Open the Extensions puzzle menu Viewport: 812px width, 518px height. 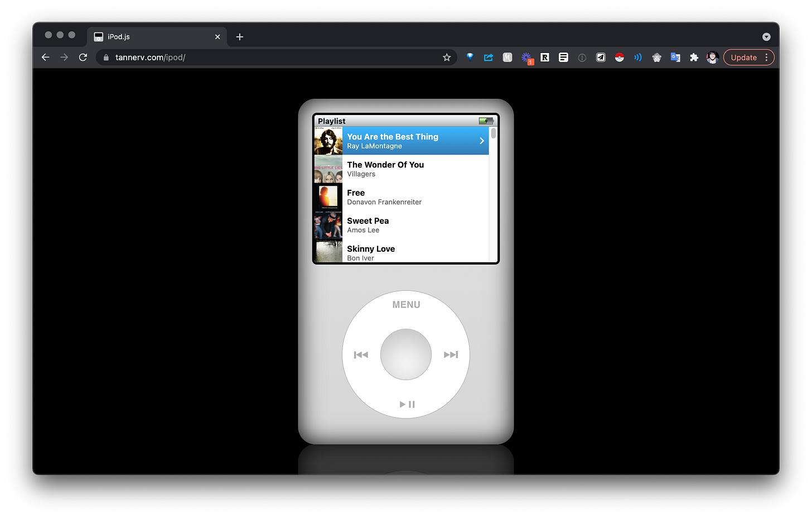pyautogui.click(x=694, y=57)
